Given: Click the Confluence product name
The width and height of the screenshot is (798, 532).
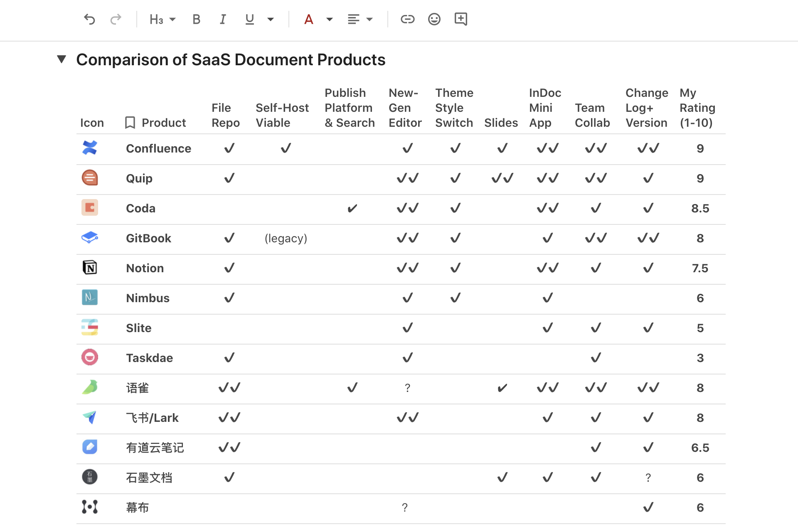Looking at the screenshot, I should pyautogui.click(x=158, y=148).
